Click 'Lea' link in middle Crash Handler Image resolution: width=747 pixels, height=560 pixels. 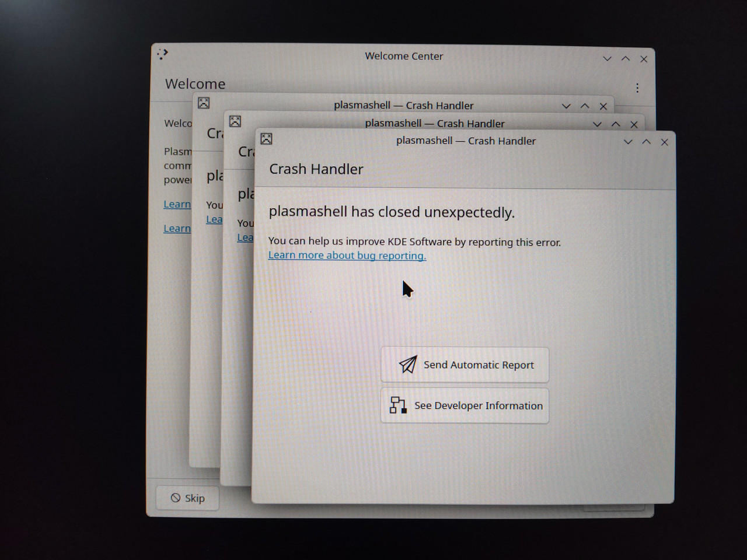(x=245, y=237)
